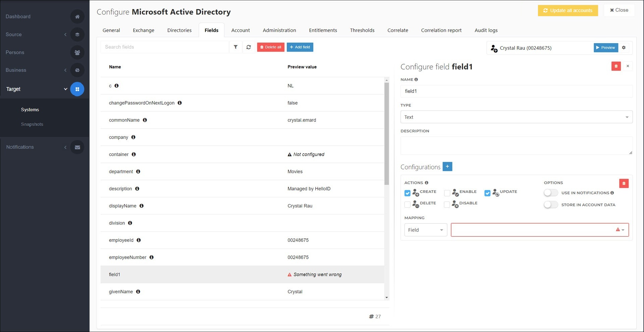Image resolution: width=644 pixels, height=332 pixels.
Task: Show info for division field
Action: (x=130, y=223)
